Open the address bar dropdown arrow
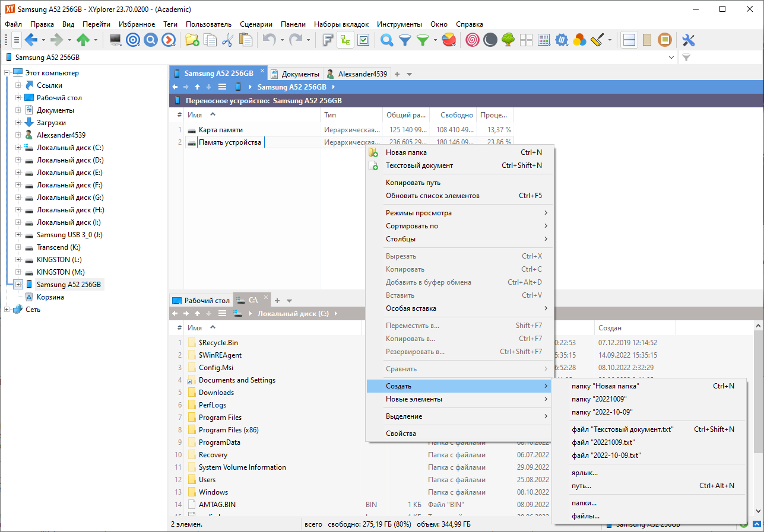This screenshot has height=532, width=764. (x=671, y=58)
